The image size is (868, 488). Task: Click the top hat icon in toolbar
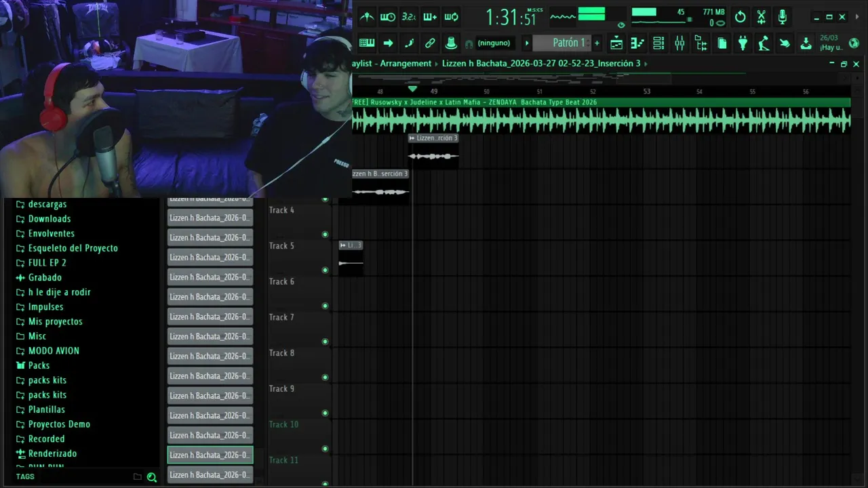[x=451, y=43]
